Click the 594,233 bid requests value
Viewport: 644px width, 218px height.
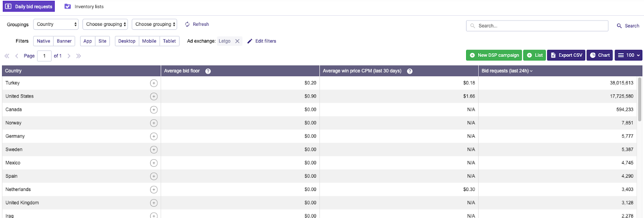[625, 110]
